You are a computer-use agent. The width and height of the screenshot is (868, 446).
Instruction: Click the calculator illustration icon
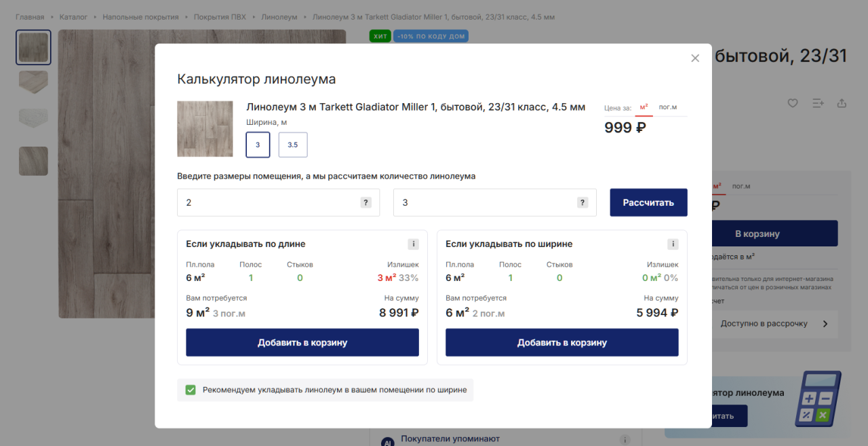pyautogui.click(x=818, y=398)
